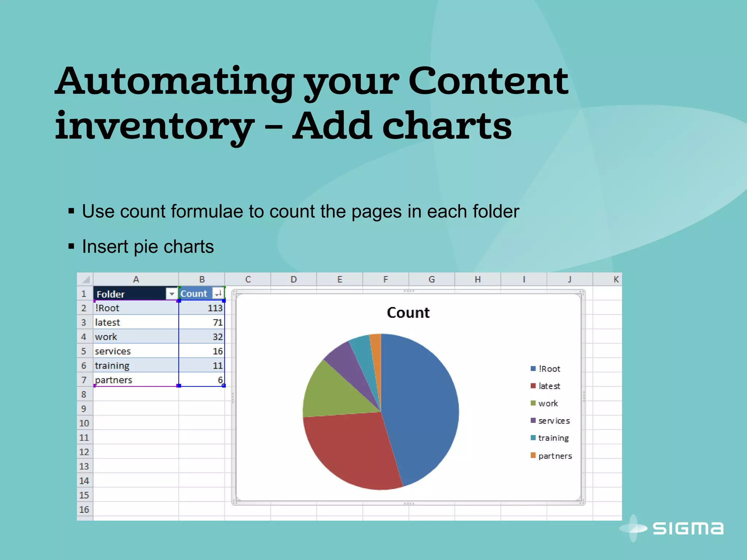Select the 'latest' cell

136,322
